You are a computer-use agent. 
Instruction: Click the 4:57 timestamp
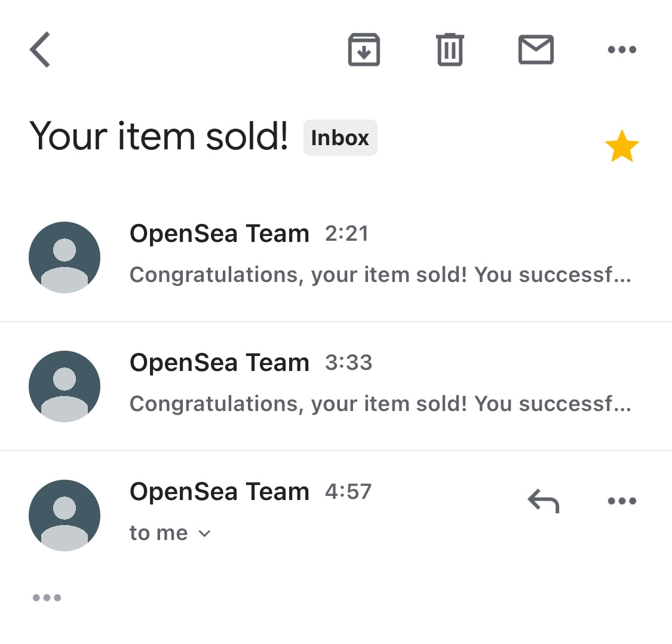click(348, 492)
